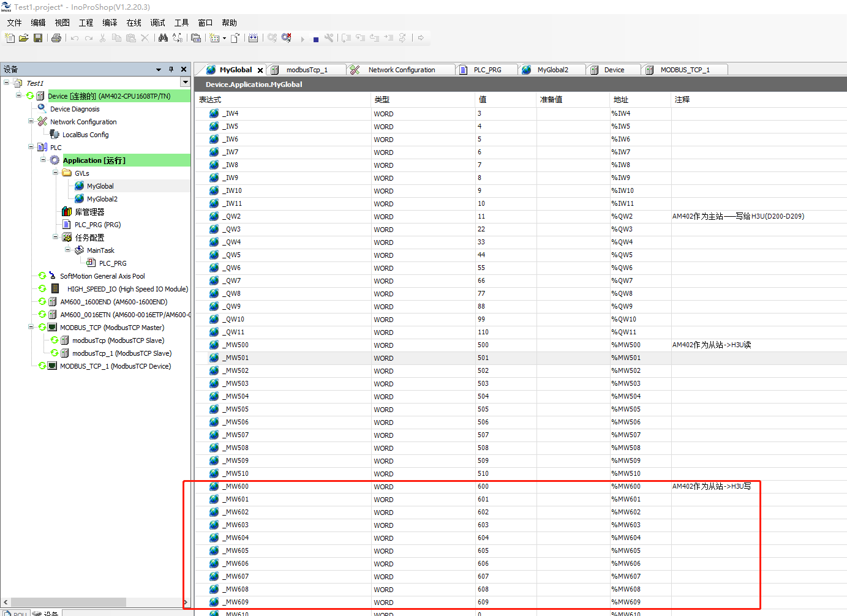
Task: Select MODBUS_TCP_1 (ModbusTCP Device) node
Action: 115,366
